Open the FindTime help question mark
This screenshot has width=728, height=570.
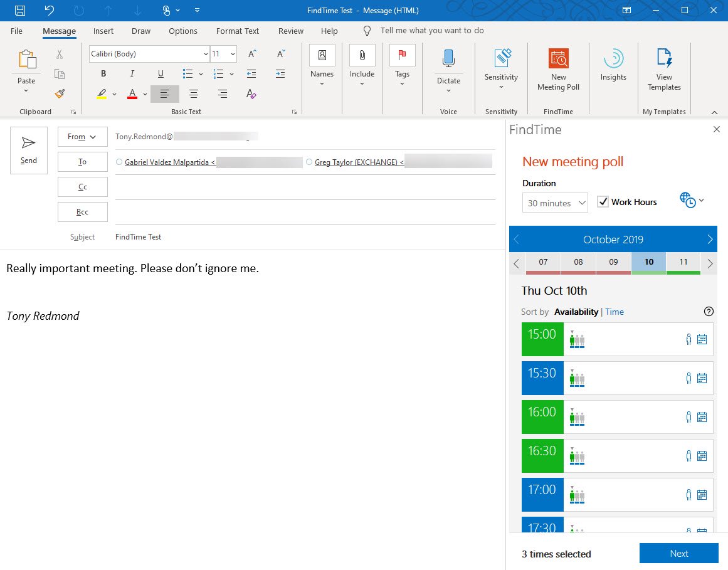tap(709, 312)
